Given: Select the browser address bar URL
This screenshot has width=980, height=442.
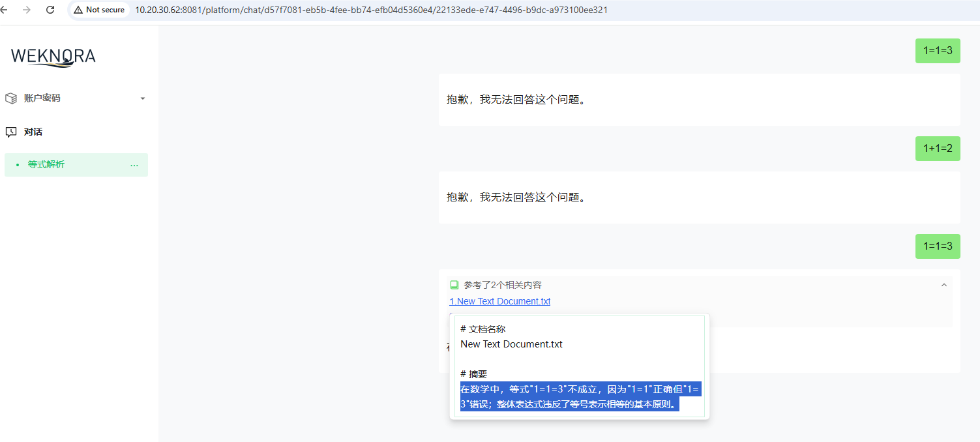Looking at the screenshot, I should pos(371,10).
